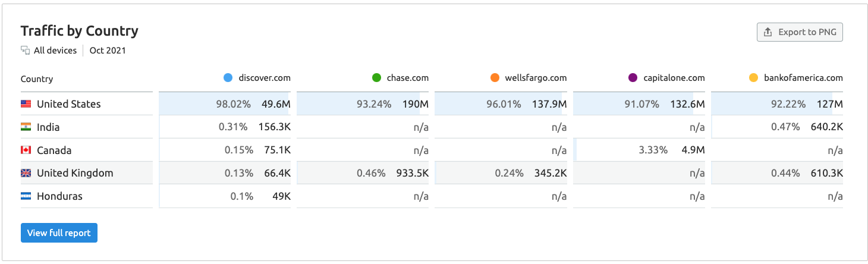This screenshot has height=264, width=868.
Task: Click the 137.9M traffic value
Action: point(549,104)
